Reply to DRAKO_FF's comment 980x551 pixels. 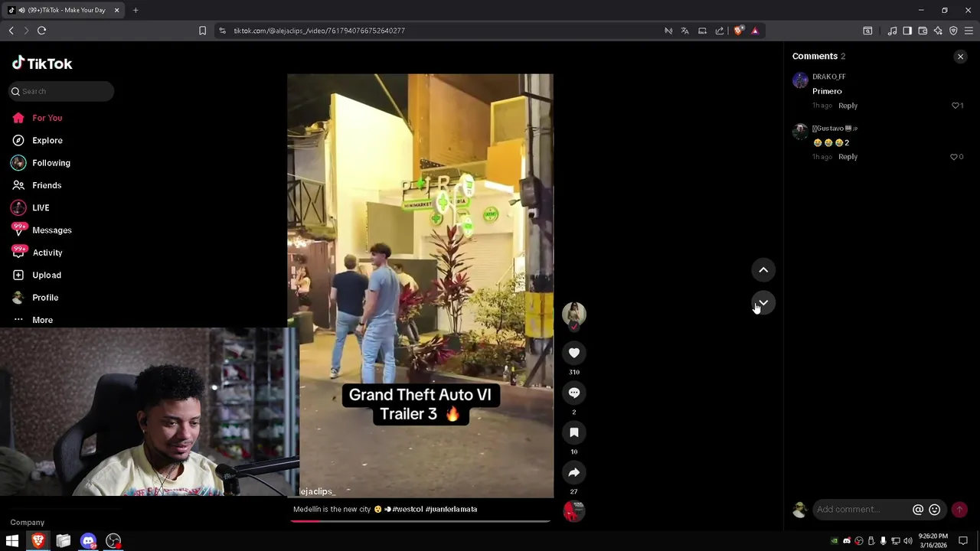click(848, 106)
